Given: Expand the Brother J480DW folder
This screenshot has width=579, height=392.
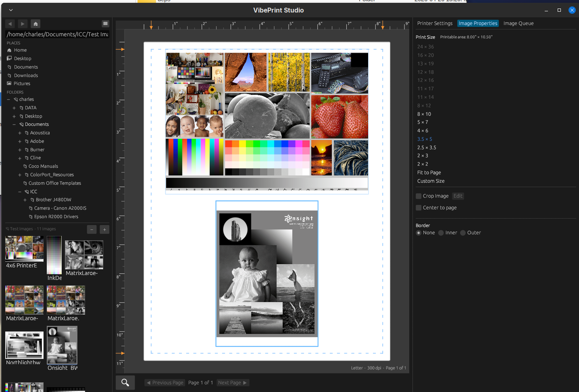Looking at the screenshot, I should tap(25, 200).
